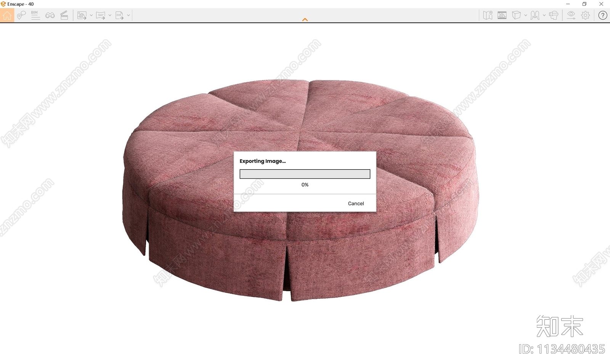Expand the 360° panorama export dropdown
The width and height of the screenshot is (610, 364).
pyautogui.click(x=110, y=15)
